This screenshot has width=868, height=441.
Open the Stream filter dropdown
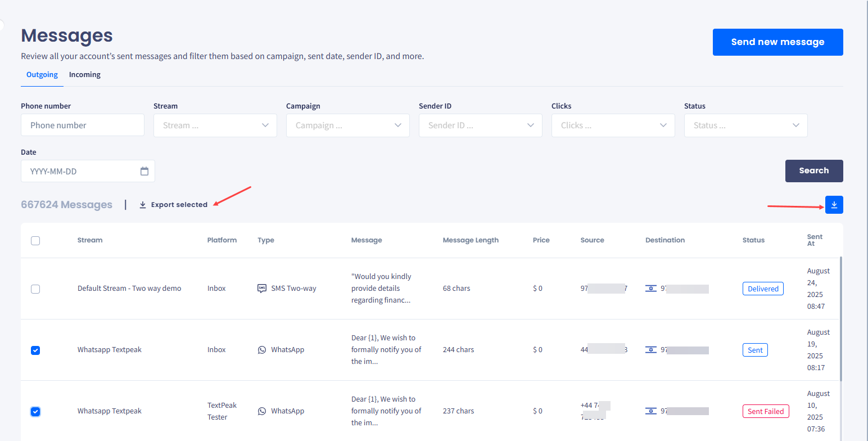pos(215,125)
